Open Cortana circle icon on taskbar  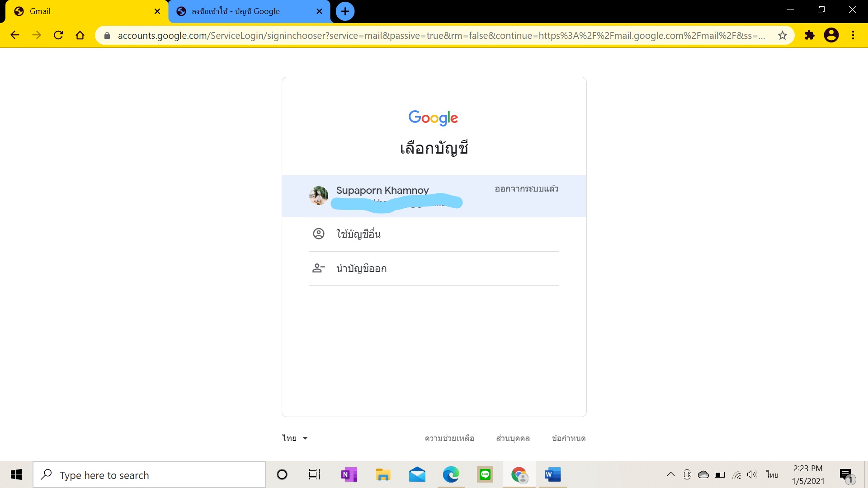282,474
